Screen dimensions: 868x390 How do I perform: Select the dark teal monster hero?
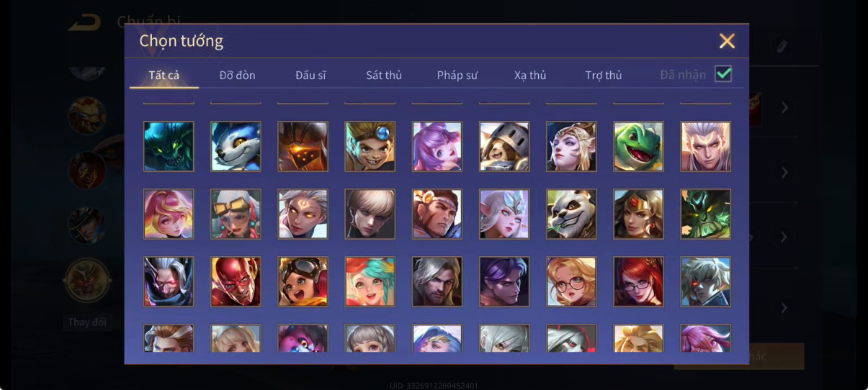pos(169,146)
